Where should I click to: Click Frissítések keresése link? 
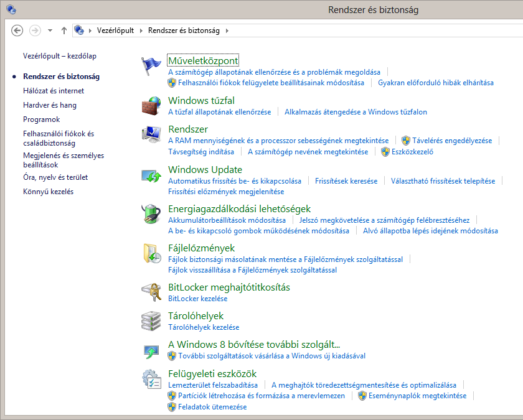(x=346, y=180)
